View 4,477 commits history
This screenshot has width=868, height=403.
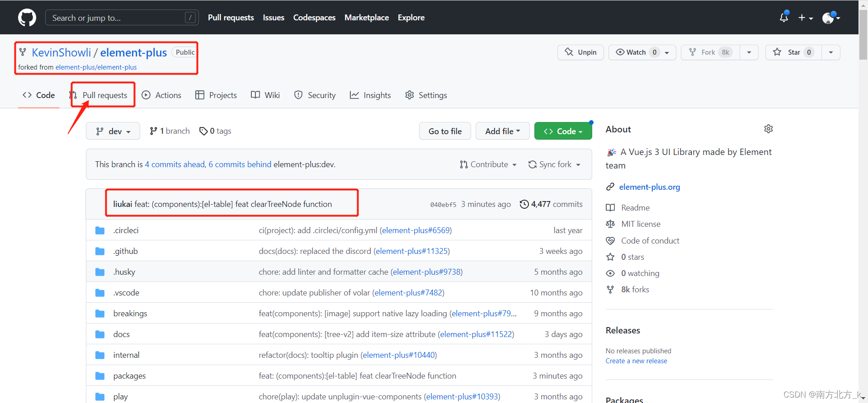[551, 204]
